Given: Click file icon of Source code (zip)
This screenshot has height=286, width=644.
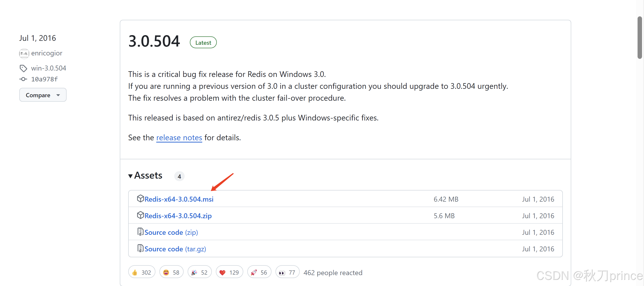Looking at the screenshot, I should coord(140,232).
